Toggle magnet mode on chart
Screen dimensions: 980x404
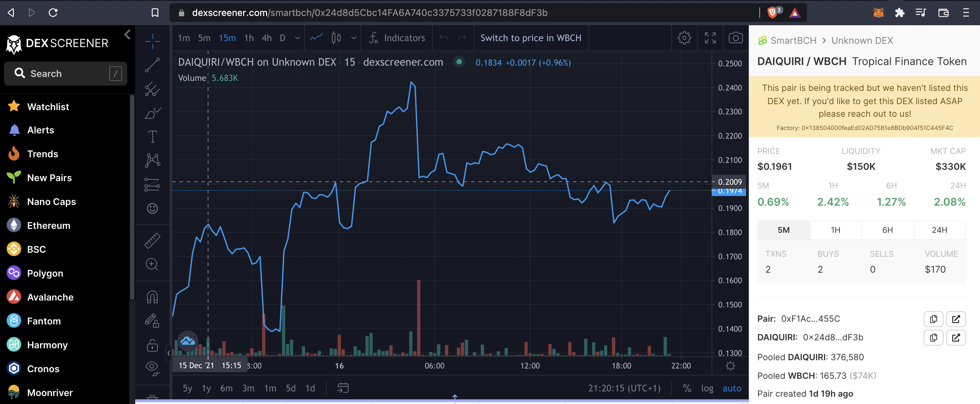[x=152, y=297]
